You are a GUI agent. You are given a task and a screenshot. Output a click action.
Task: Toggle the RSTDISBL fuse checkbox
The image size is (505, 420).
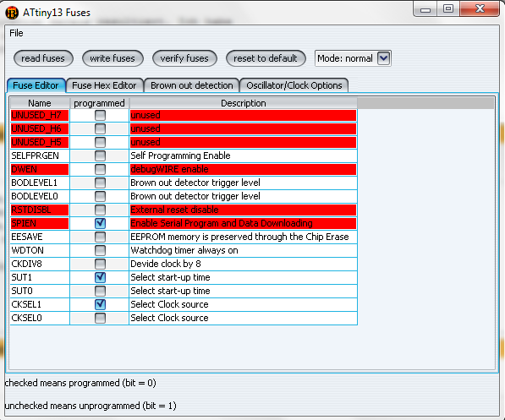pos(100,210)
